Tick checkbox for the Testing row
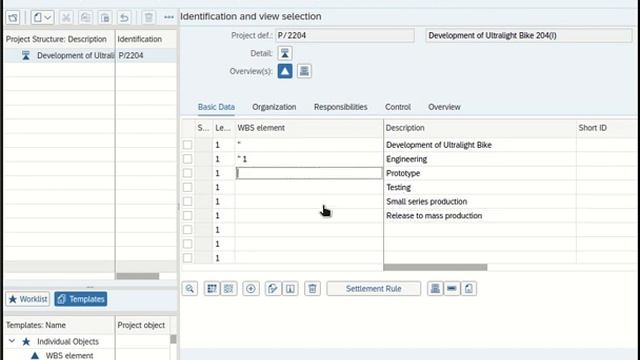The height and width of the screenshot is (360, 640). click(187, 187)
